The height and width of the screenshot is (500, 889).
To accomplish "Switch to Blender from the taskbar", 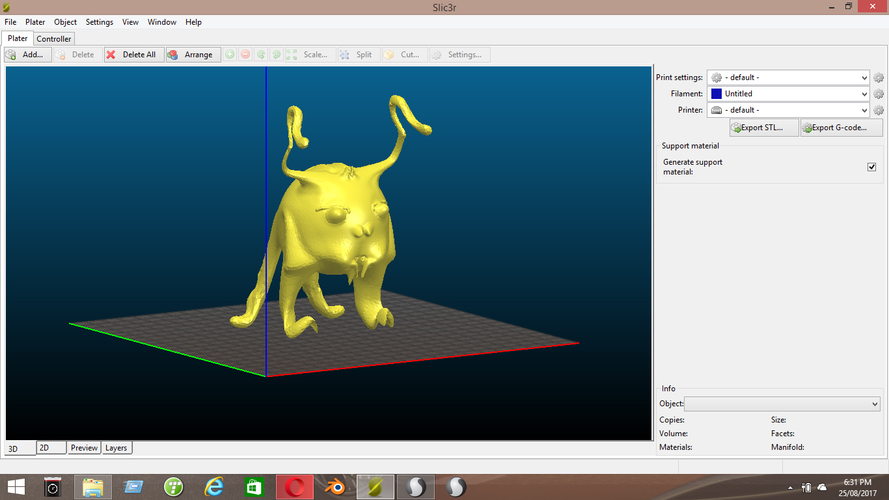I will tap(335, 487).
